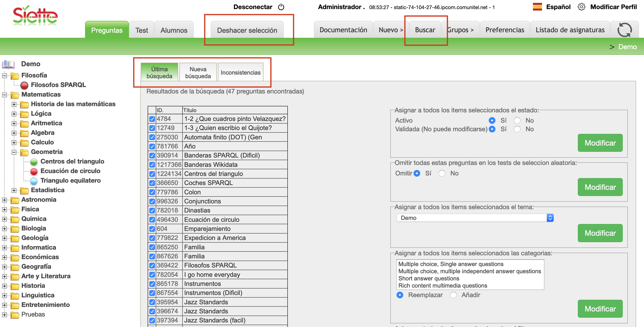Viewport: 644px width, 327px height.
Task: Click the Deshacer selección button
Action: [x=247, y=30]
